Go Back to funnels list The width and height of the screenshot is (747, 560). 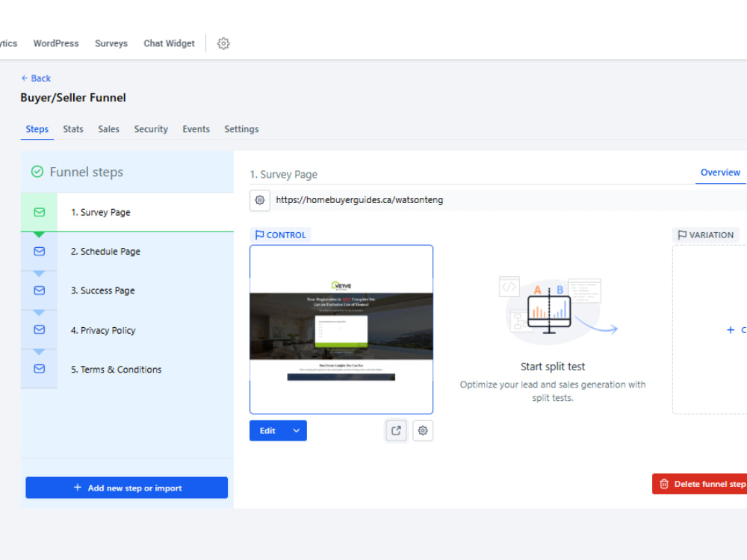coord(36,78)
